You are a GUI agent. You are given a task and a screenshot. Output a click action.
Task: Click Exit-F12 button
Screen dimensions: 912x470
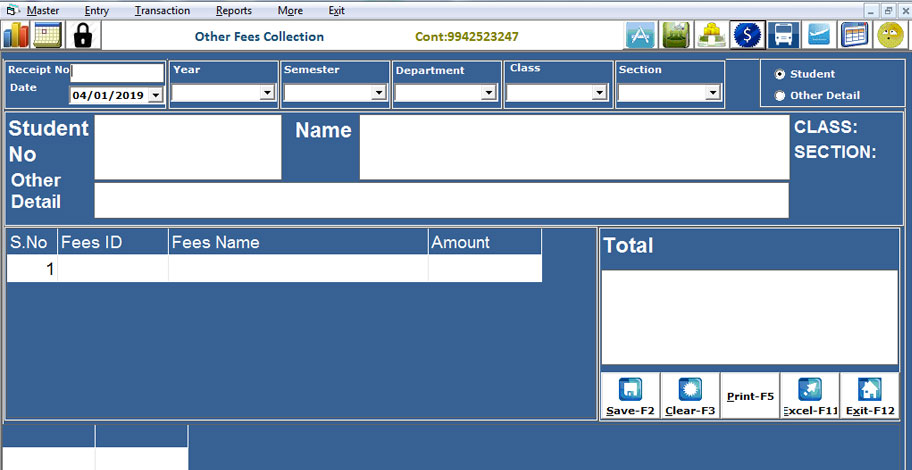point(870,396)
